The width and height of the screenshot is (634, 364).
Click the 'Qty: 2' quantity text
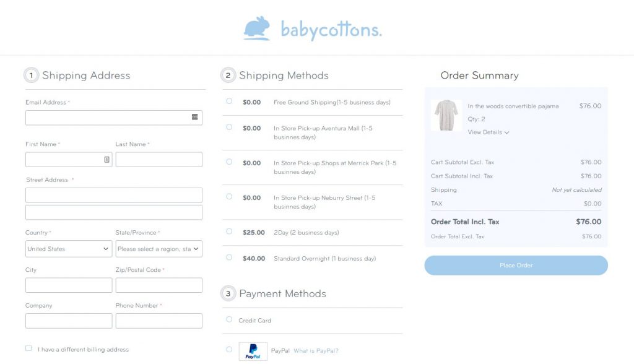[x=476, y=119]
